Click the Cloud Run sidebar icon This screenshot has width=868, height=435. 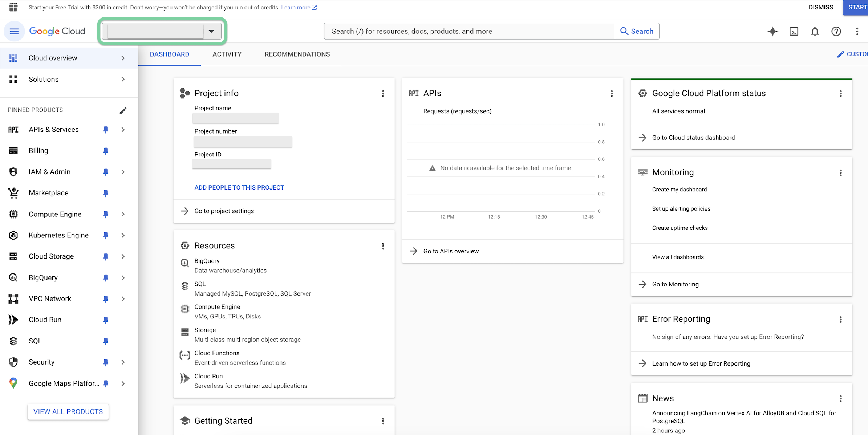point(13,320)
